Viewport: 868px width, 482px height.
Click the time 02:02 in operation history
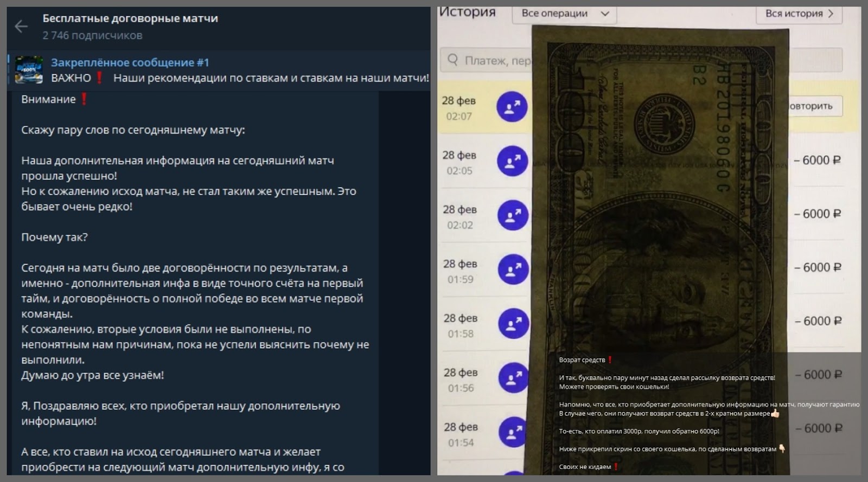(460, 225)
